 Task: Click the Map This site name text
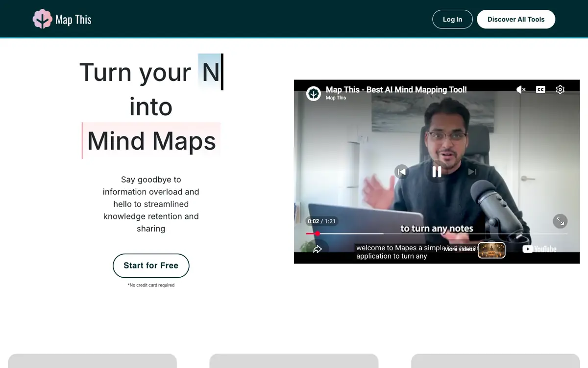[73, 20]
